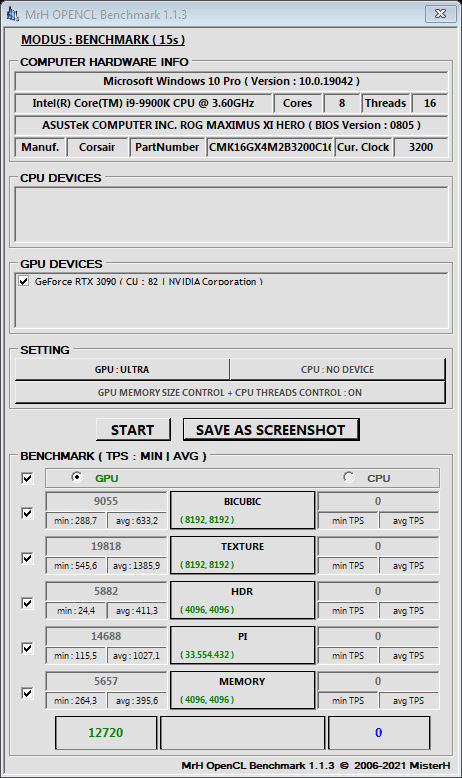462x778 pixels.
Task: Click the total GPU score 12720
Action: [x=106, y=732]
